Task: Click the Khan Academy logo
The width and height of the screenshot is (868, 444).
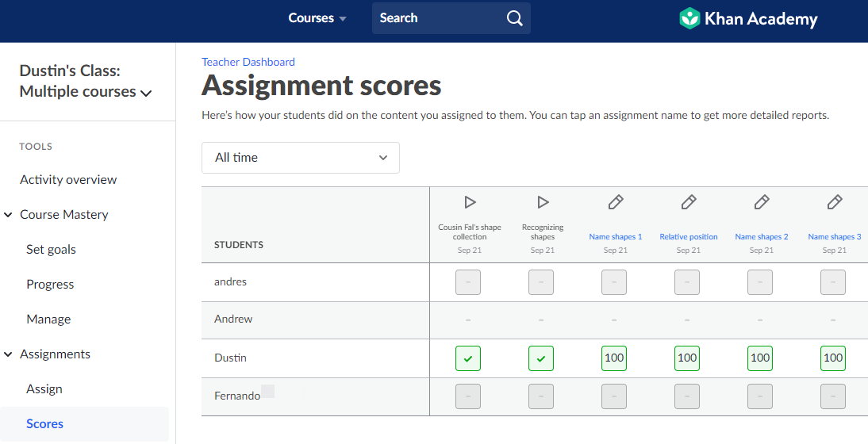Action: [x=748, y=18]
